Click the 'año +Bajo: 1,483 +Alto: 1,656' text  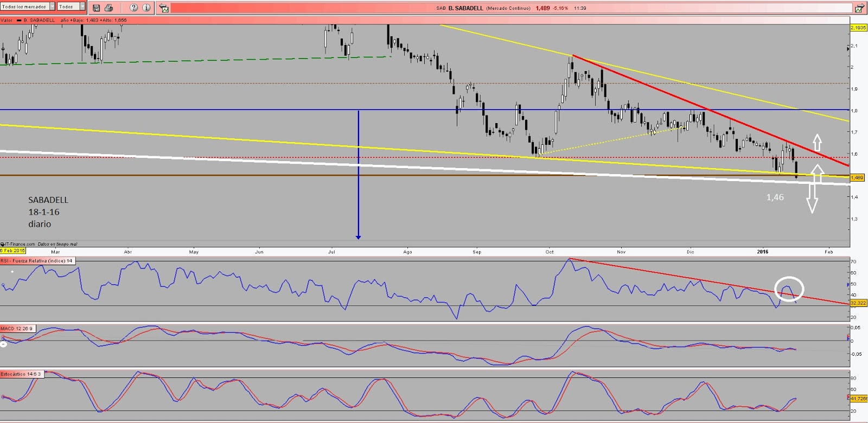[x=93, y=20]
